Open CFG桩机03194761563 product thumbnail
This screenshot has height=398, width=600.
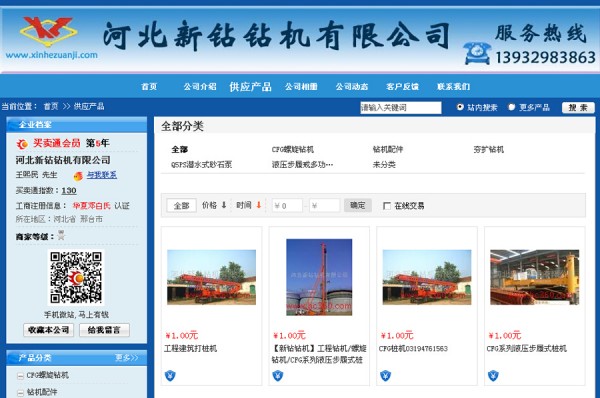point(427,277)
